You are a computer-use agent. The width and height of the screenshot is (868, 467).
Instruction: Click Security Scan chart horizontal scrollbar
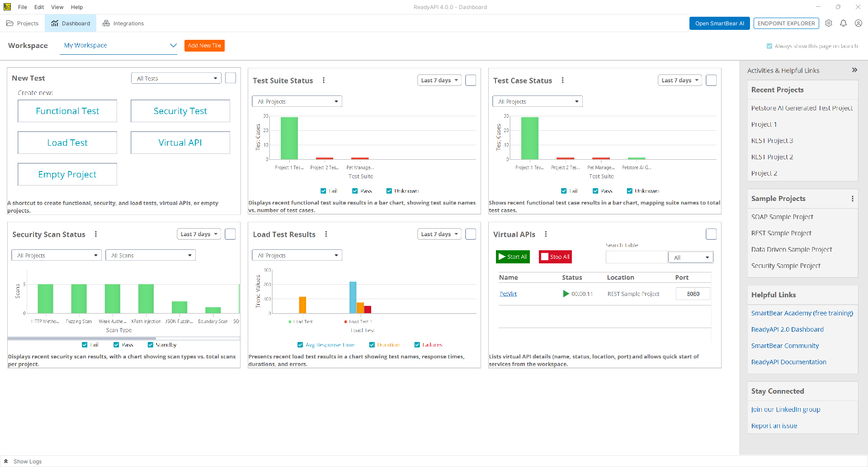[82, 338]
